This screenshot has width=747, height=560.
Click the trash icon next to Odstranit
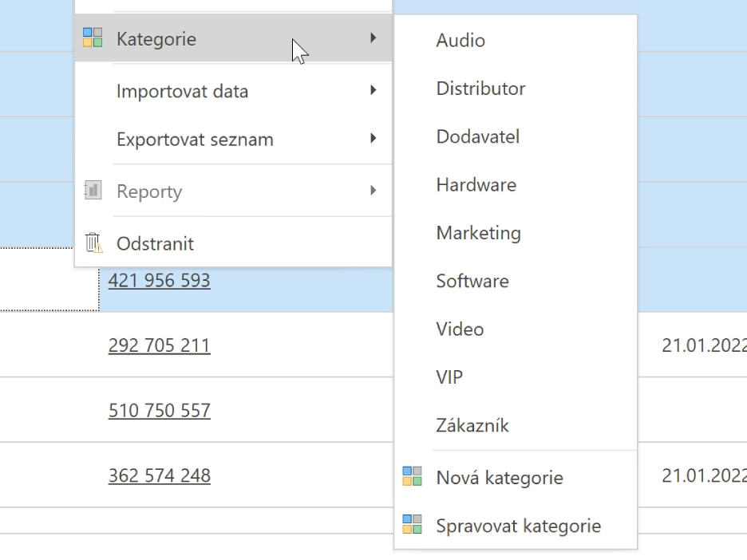click(x=93, y=243)
